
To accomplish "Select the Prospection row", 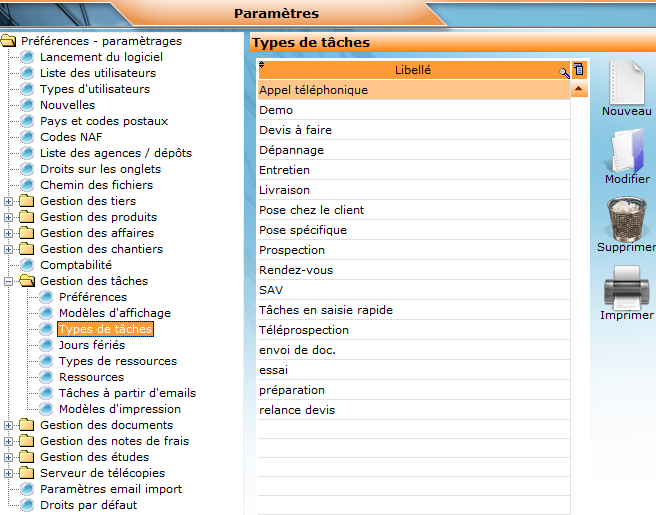I will coord(414,250).
